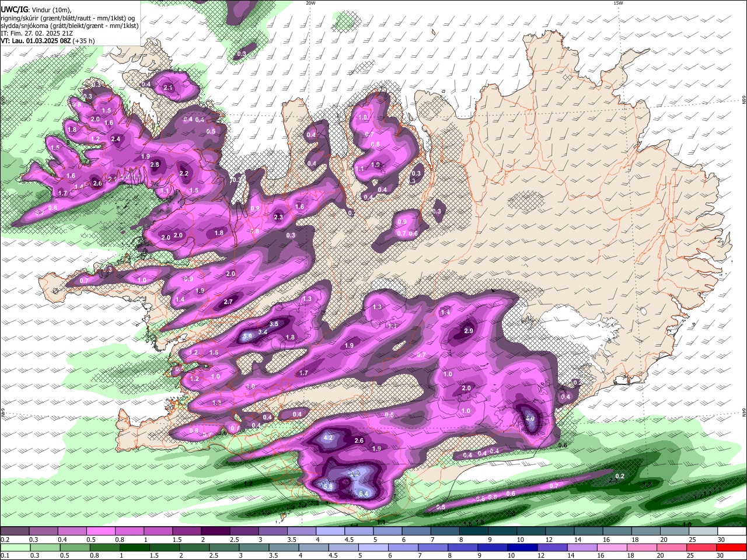Click the darkest purple 2–2.5 snow scale swatch
Screen dimensions: 747x560
click(x=215, y=531)
